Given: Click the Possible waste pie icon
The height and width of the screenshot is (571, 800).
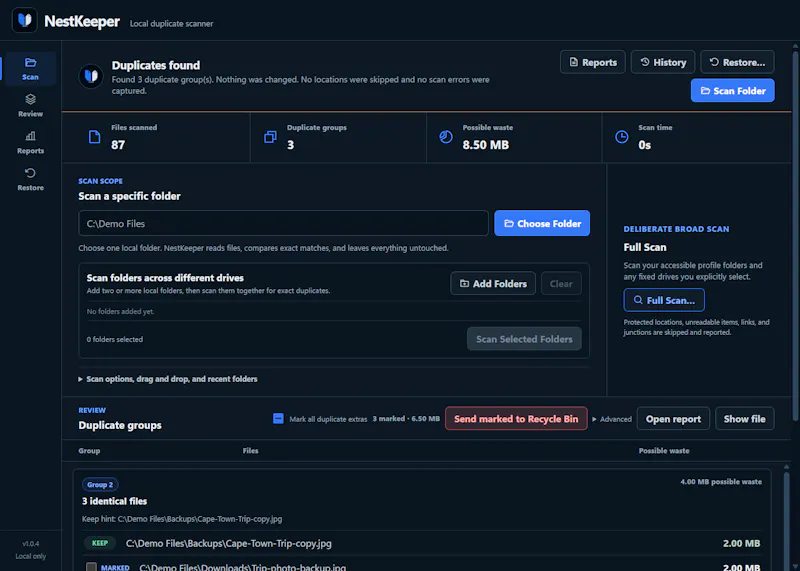Looking at the screenshot, I should click(x=445, y=137).
